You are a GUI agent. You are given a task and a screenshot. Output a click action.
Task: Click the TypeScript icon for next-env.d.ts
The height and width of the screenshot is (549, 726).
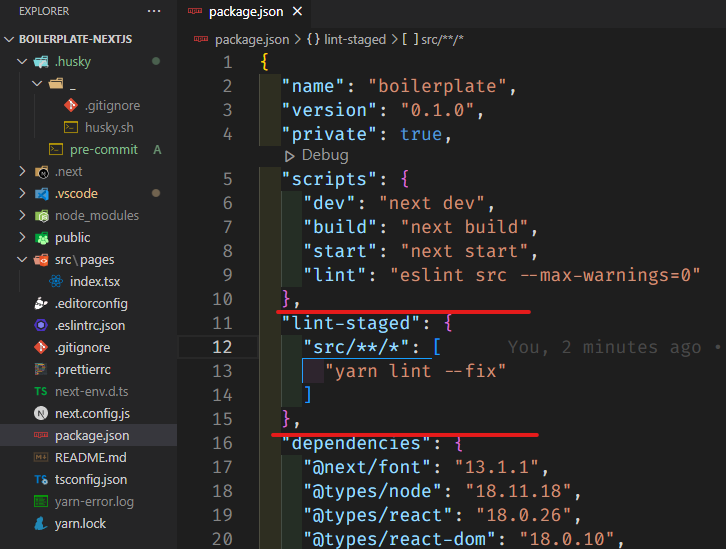pyautogui.click(x=41, y=391)
